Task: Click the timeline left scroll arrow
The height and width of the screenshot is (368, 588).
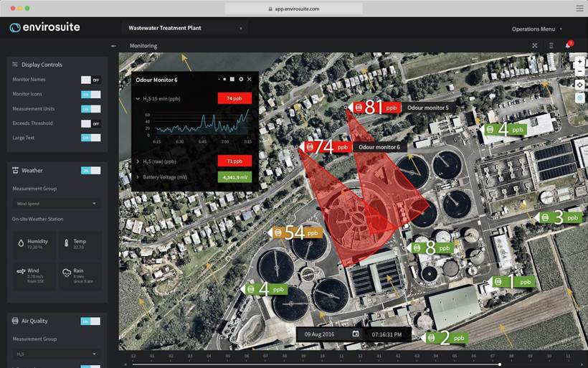Action: (x=125, y=364)
